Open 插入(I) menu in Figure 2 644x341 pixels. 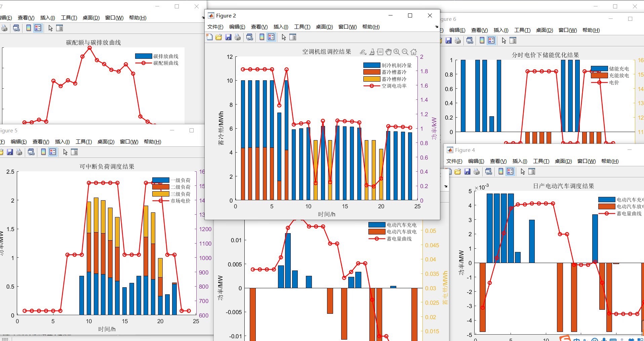pyautogui.click(x=281, y=27)
